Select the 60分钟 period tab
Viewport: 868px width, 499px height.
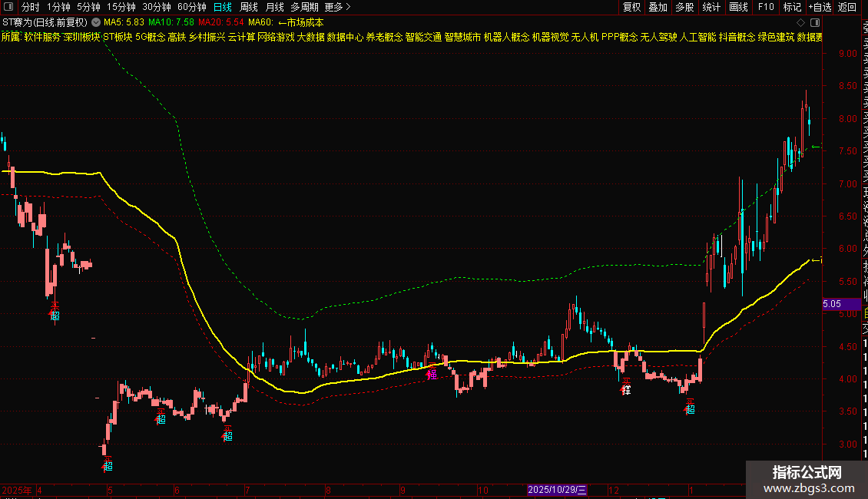click(x=191, y=7)
